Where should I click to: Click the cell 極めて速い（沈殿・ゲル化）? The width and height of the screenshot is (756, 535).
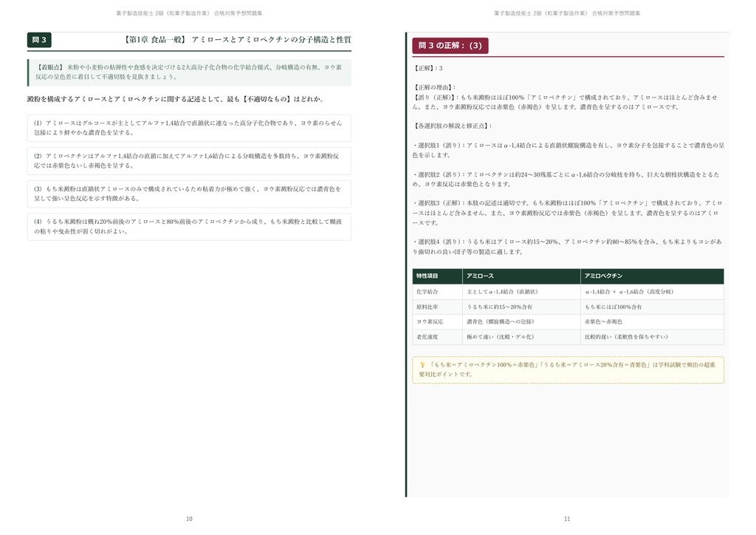521,337
